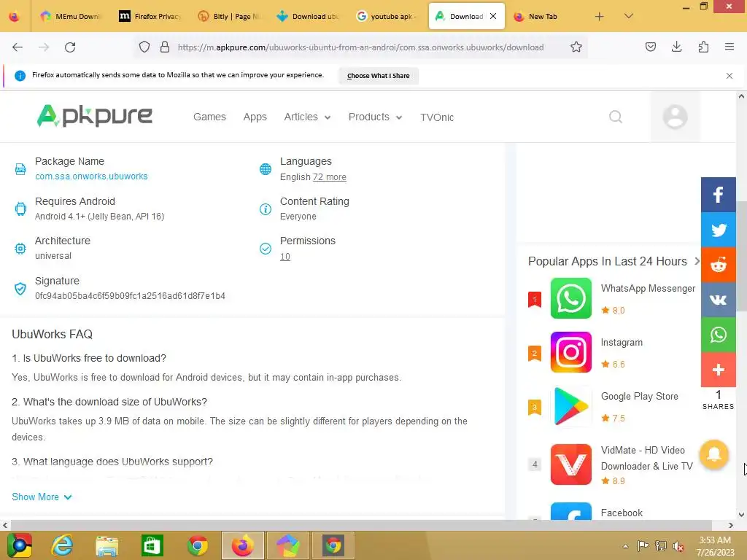Open the VidMate app icon
Screen dimensions: 747x560
[570, 464]
